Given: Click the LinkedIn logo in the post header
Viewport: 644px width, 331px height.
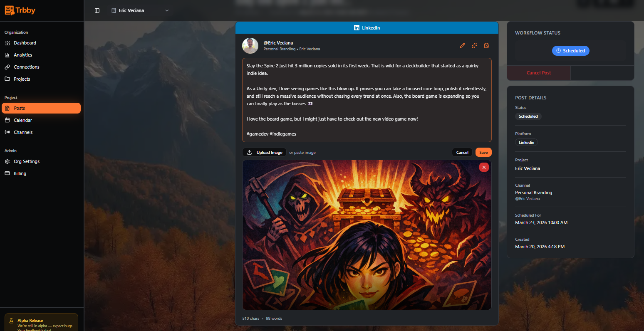Looking at the screenshot, I should tap(357, 28).
